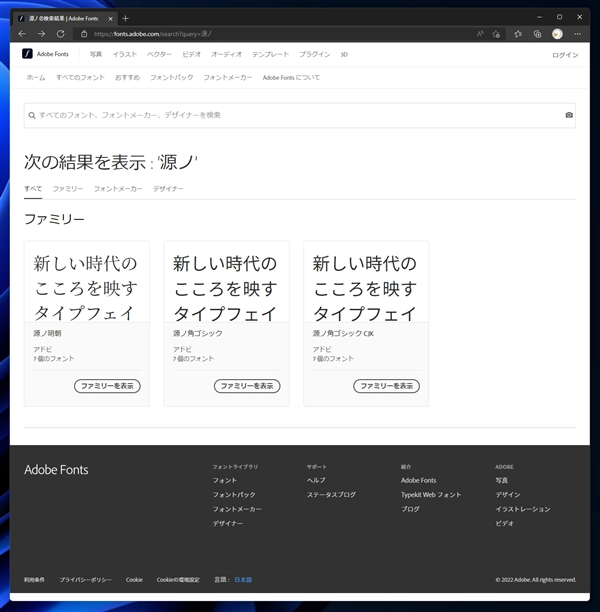Screen dimensions: 600x612
Task: Click the browser forward arrow
Action: pos(41,34)
